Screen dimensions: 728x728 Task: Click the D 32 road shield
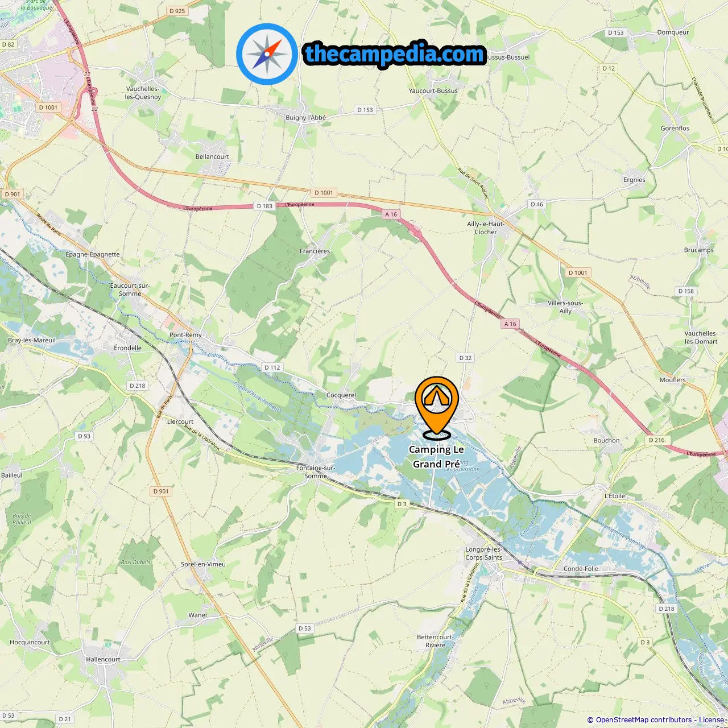coord(465,358)
